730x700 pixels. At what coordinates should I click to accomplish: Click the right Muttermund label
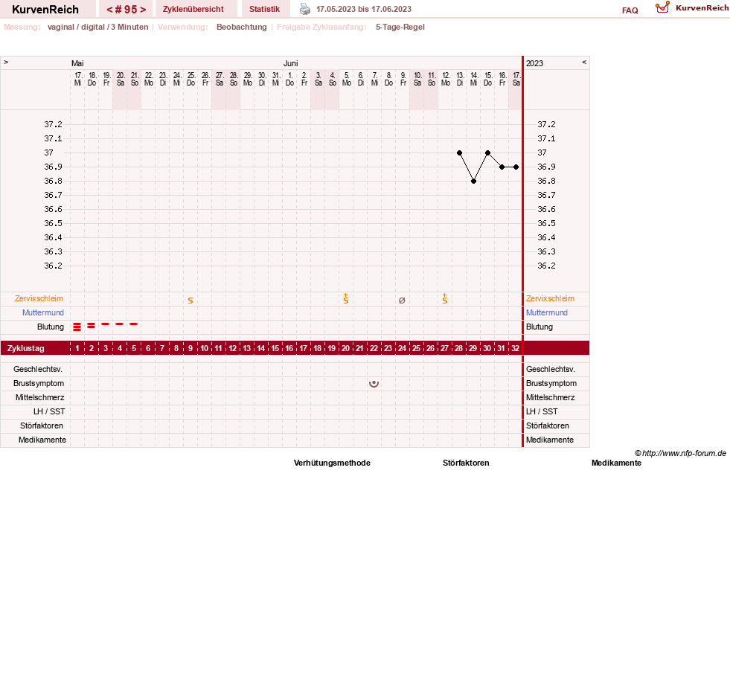click(547, 312)
